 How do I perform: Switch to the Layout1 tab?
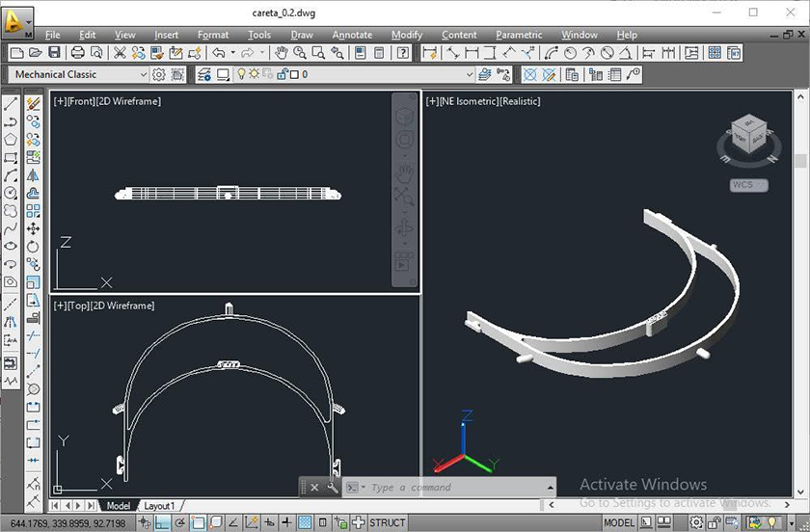click(159, 506)
